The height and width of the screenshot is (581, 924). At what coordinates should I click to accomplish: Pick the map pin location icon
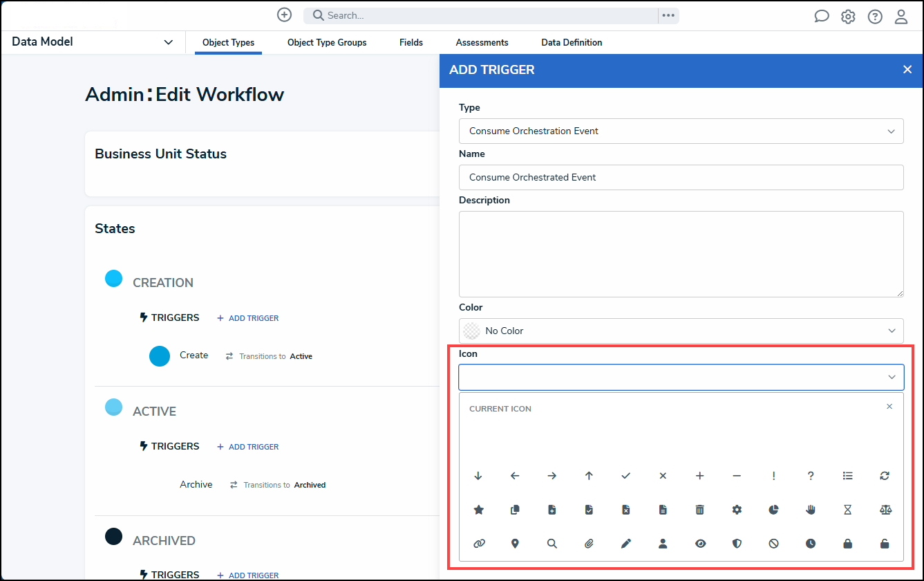tap(515, 544)
